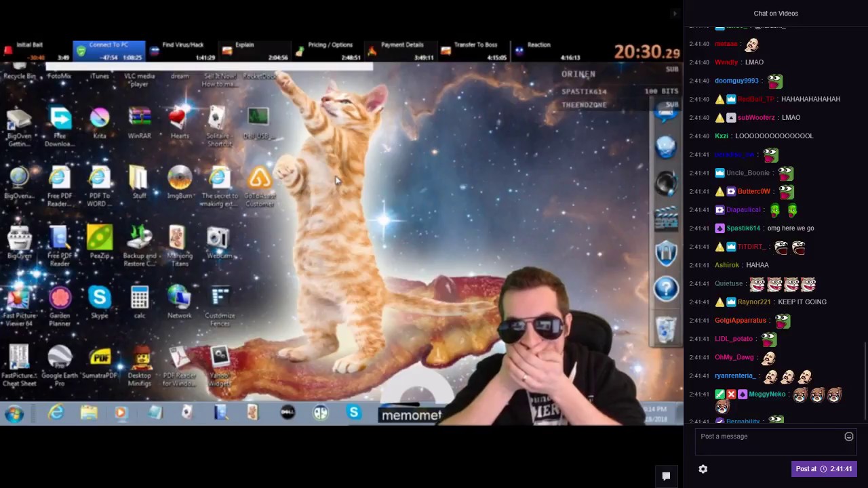Launch SumatraPDF from the desktop
The image size is (868, 488).
[100, 363]
